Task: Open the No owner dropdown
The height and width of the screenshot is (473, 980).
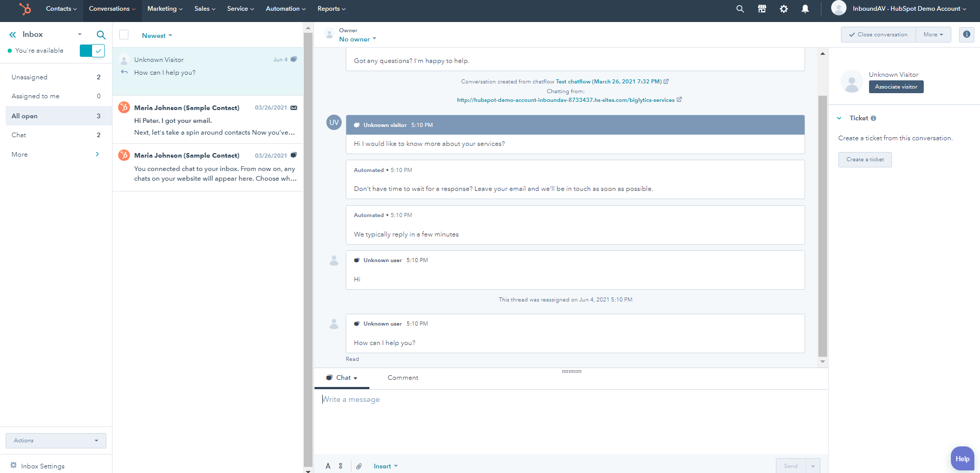Action: point(358,39)
